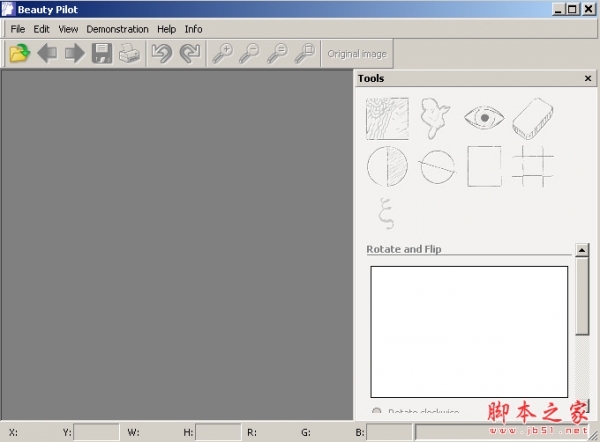Click the Original image button
This screenshot has height=442, width=600.
click(357, 54)
